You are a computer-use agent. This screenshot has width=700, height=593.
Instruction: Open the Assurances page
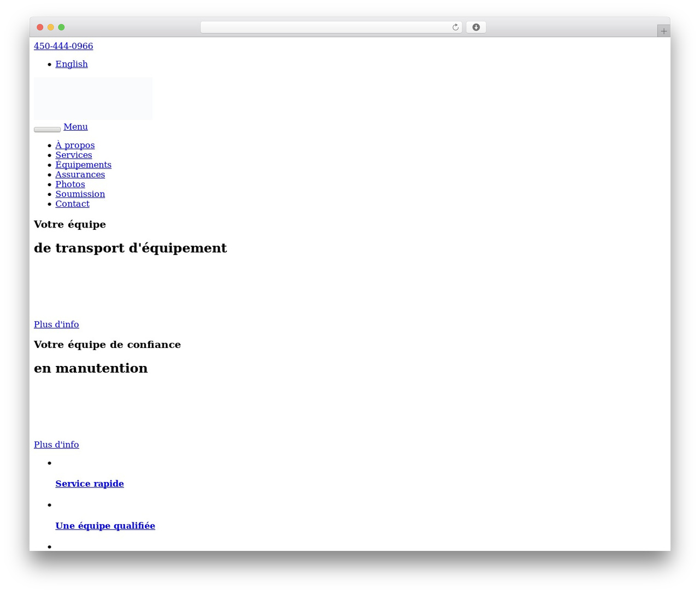[x=80, y=175]
